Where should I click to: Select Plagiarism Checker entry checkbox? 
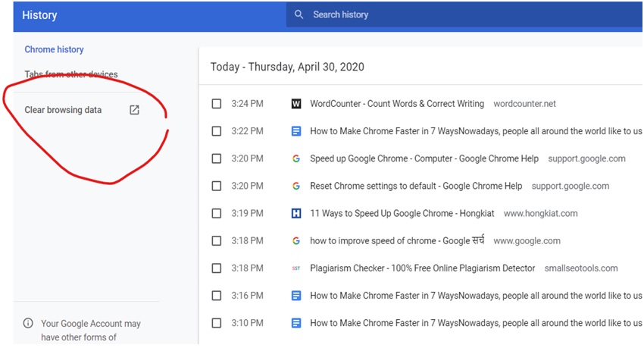[x=217, y=268]
